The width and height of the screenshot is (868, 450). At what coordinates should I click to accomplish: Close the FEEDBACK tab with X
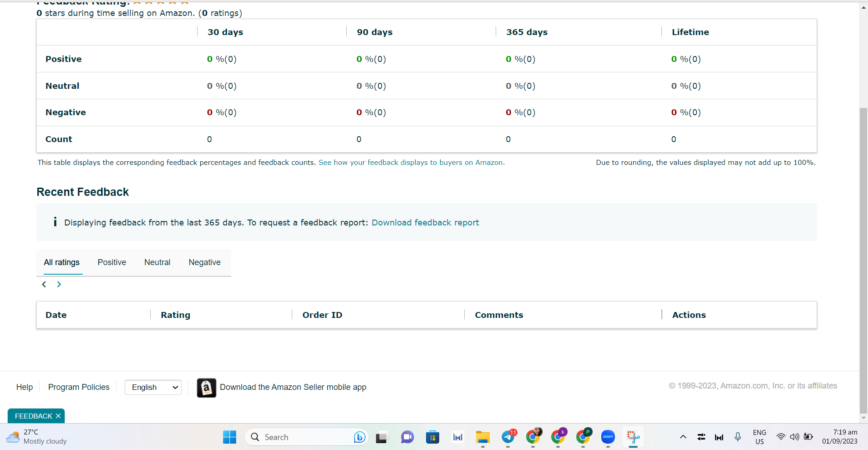pos(58,416)
